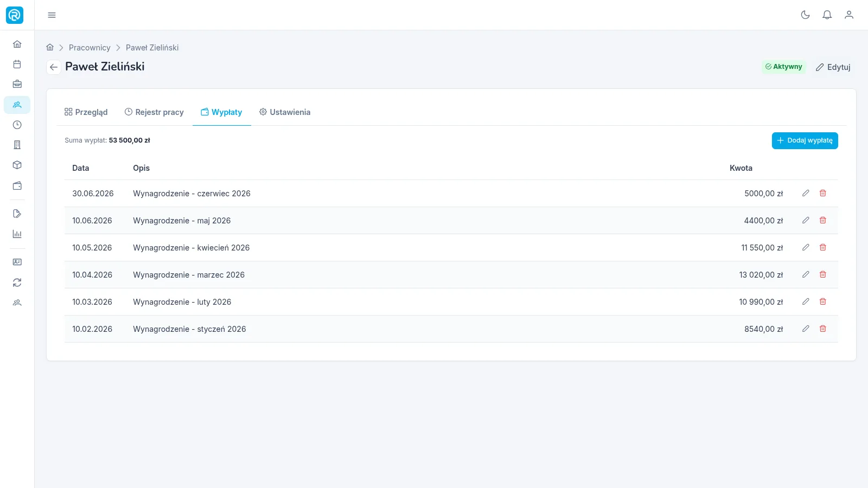Image resolution: width=868 pixels, height=488 pixels.
Task: Toggle dark mode with the moon icon
Action: (x=805, y=15)
